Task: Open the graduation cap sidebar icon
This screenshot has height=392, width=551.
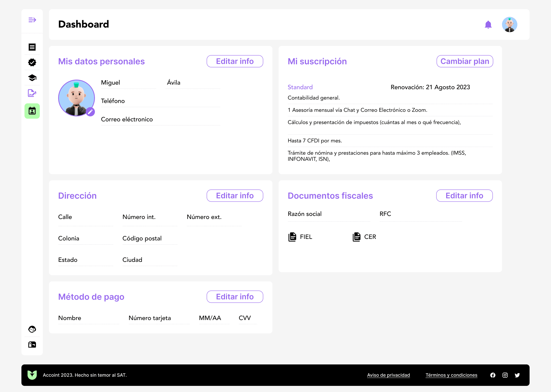Action: [32, 78]
